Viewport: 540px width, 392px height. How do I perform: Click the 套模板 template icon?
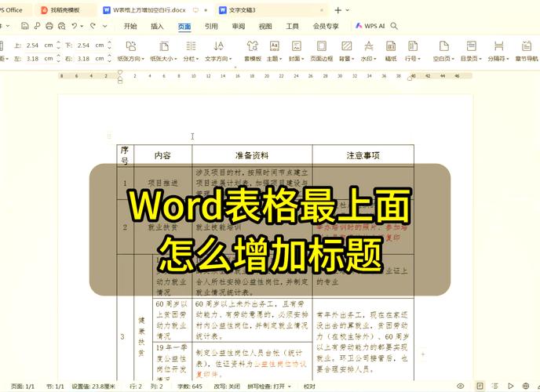pyautogui.click(x=253, y=46)
